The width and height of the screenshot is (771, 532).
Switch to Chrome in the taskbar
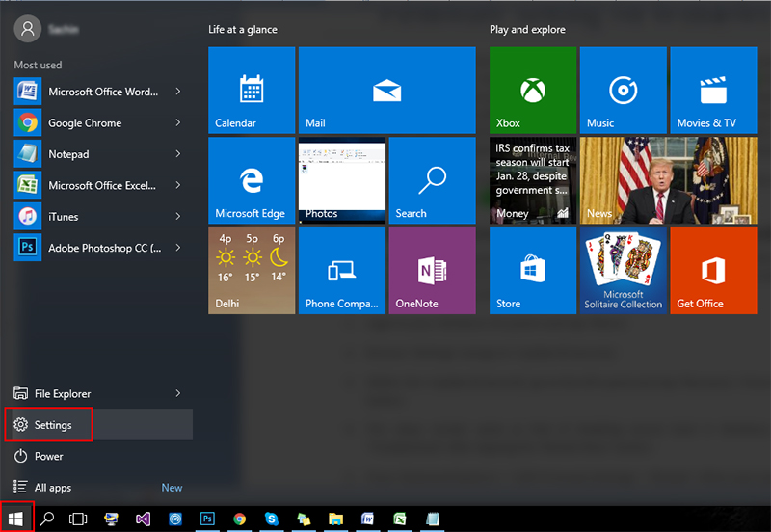tap(239, 519)
